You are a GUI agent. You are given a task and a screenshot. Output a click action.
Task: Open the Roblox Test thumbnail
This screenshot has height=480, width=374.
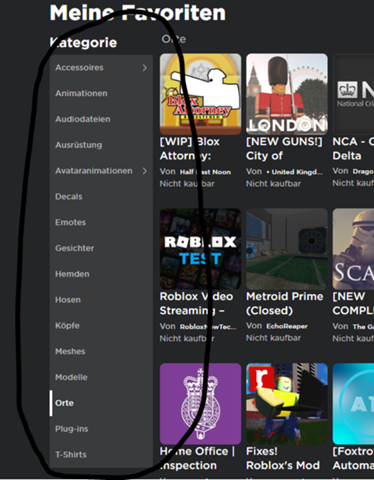point(200,249)
